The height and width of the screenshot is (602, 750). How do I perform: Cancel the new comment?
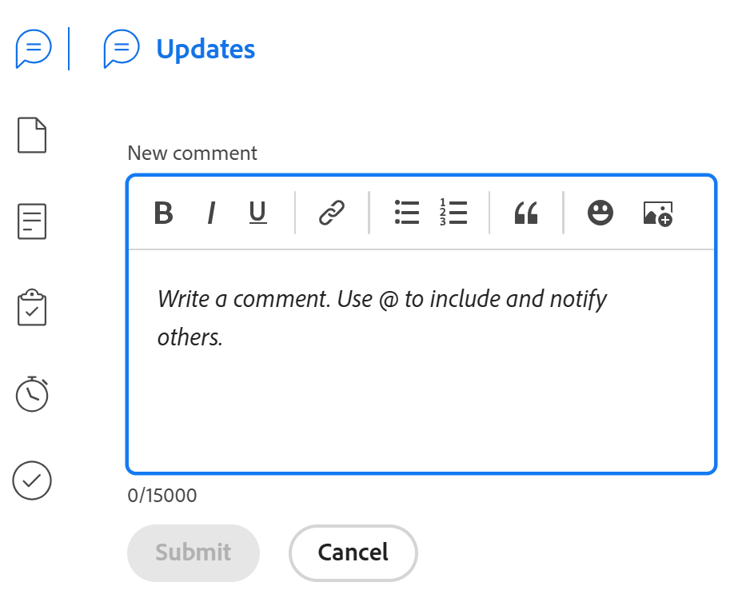[353, 553]
